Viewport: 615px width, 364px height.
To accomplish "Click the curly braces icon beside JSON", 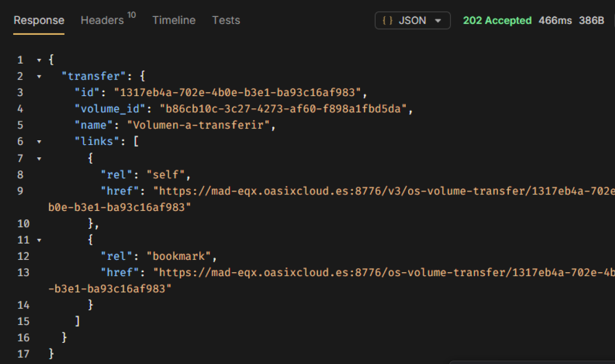I will tap(388, 21).
